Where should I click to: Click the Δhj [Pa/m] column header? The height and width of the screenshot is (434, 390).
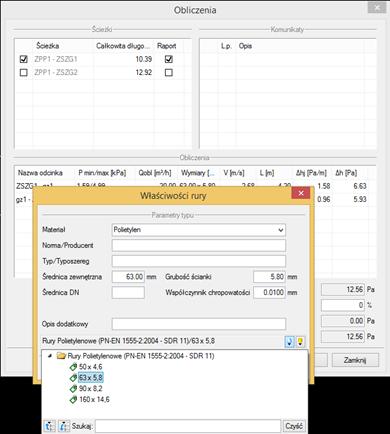[x=311, y=173]
